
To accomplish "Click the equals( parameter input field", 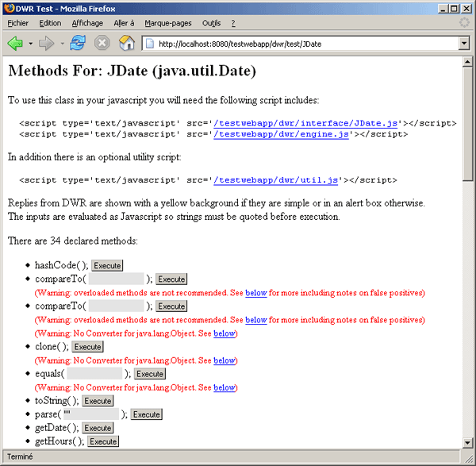I will (94, 374).
